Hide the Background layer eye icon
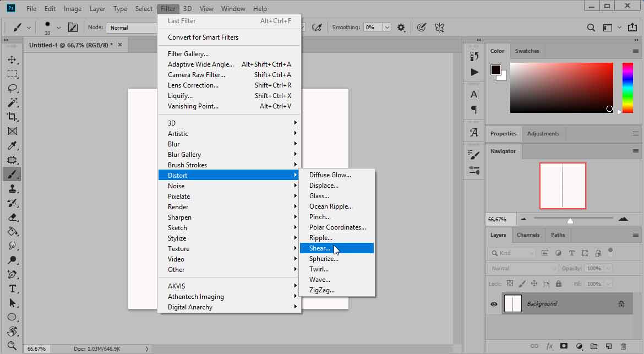Image resolution: width=644 pixels, height=354 pixels. click(494, 304)
